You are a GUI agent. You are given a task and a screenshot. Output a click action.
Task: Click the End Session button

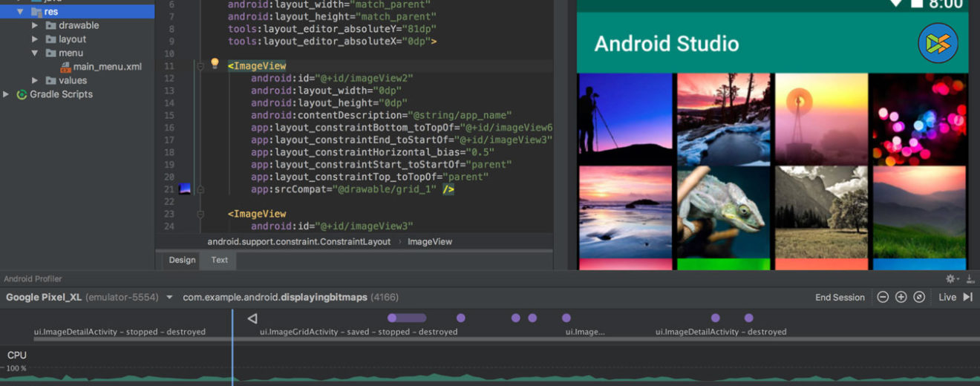pos(840,298)
